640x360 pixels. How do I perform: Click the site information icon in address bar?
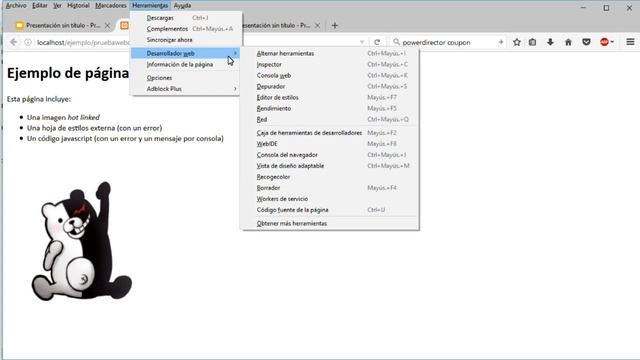click(x=28, y=42)
